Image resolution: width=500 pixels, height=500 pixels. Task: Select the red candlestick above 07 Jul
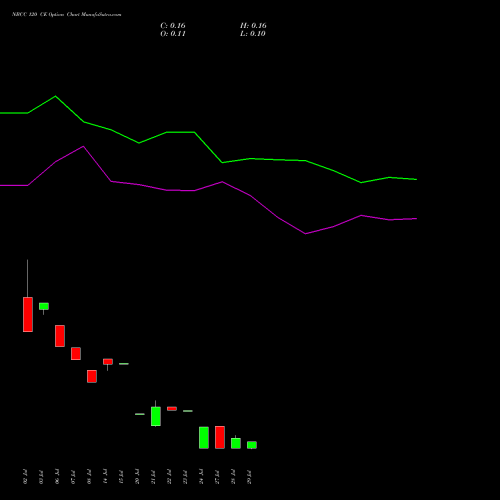point(76,354)
